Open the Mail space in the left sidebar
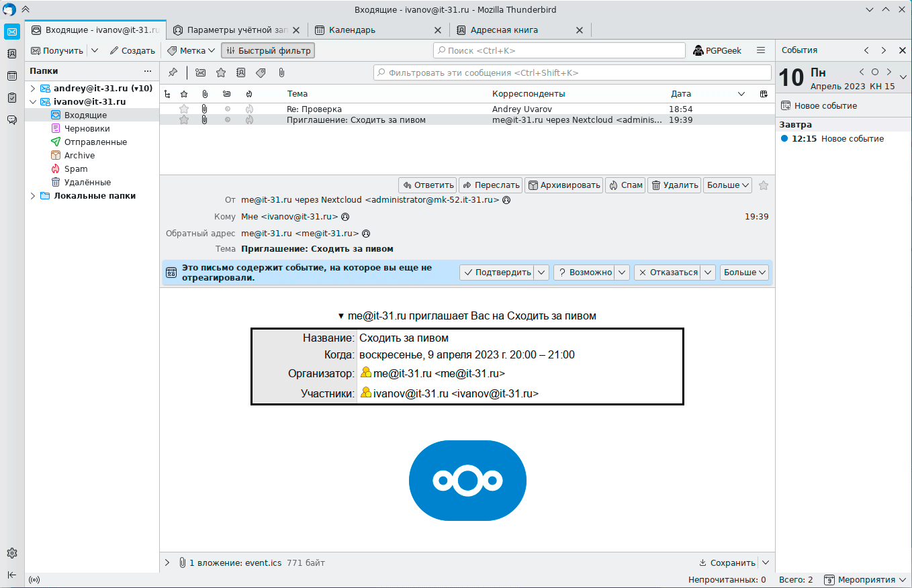The height and width of the screenshot is (588, 912). 11,32
